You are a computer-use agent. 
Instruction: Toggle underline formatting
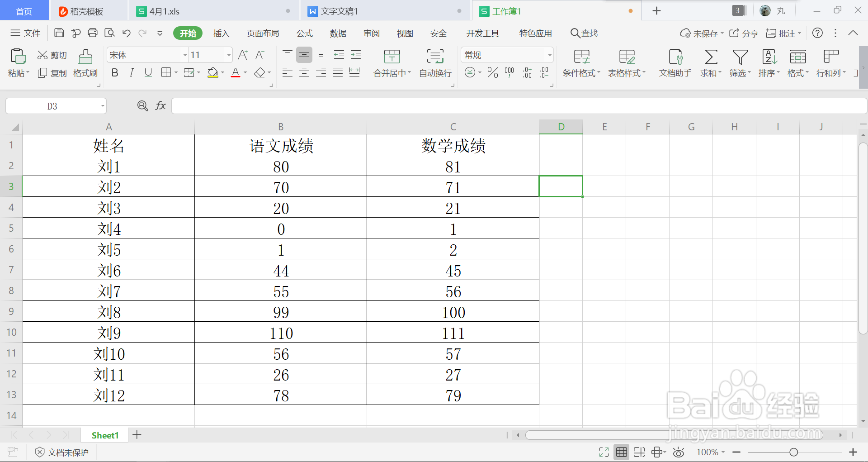point(148,72)
